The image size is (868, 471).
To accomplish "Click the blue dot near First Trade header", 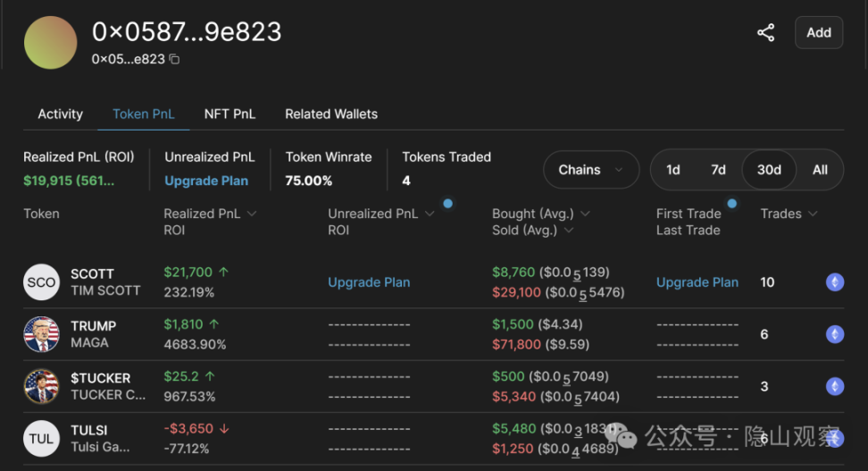I will click(732, 204).
